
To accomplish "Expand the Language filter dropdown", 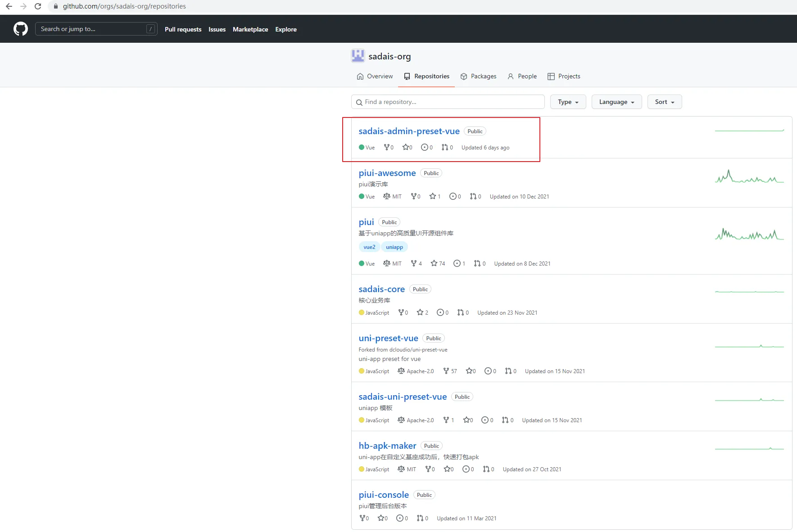I will coord(616,102).
